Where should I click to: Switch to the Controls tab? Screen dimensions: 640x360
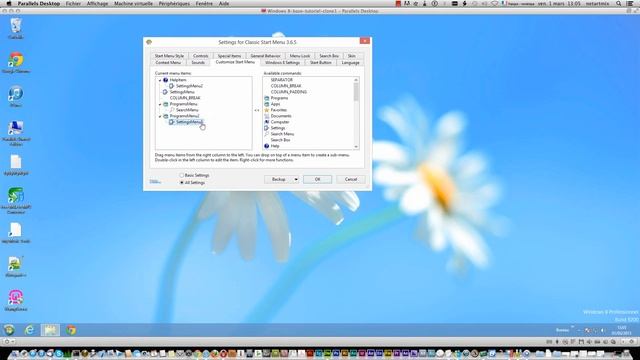tap(200, 56)
